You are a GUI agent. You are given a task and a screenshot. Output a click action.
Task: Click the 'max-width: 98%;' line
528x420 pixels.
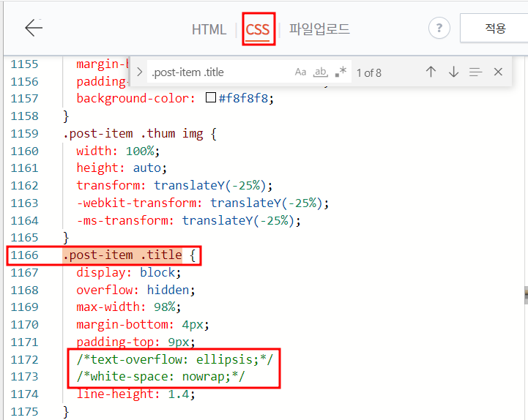[129, 307]
